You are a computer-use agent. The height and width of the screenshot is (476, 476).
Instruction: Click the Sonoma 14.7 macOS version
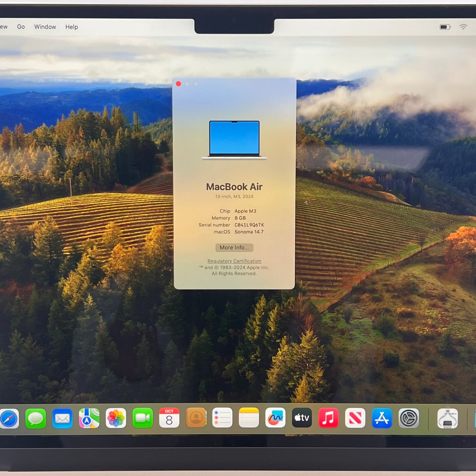click(x=249, y=232)
